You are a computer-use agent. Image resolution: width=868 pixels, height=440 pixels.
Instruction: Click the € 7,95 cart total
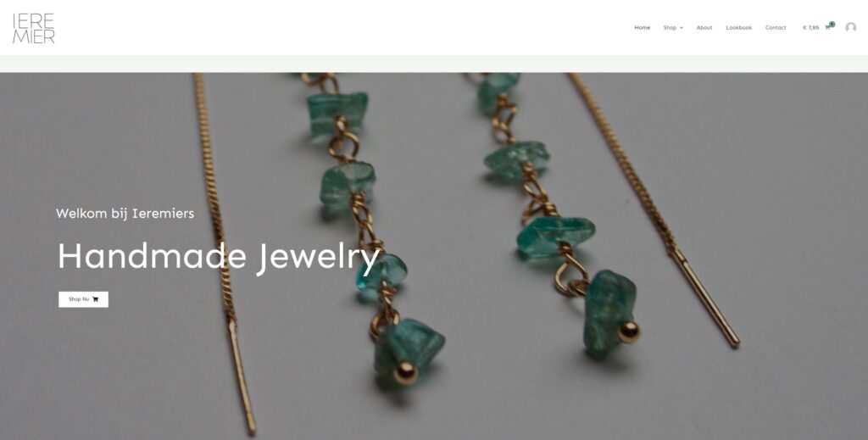[x=811, y=28]
